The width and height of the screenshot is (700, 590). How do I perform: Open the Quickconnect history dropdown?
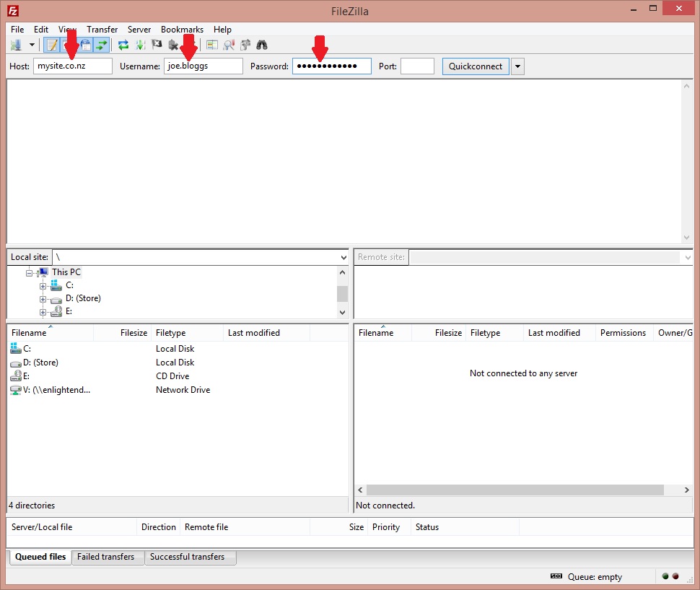click(517, 66)
